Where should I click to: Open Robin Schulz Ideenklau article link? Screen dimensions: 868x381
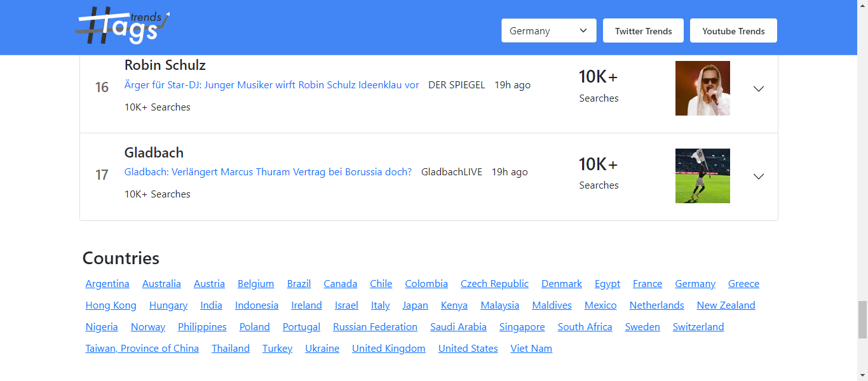(x=272, y=85)
